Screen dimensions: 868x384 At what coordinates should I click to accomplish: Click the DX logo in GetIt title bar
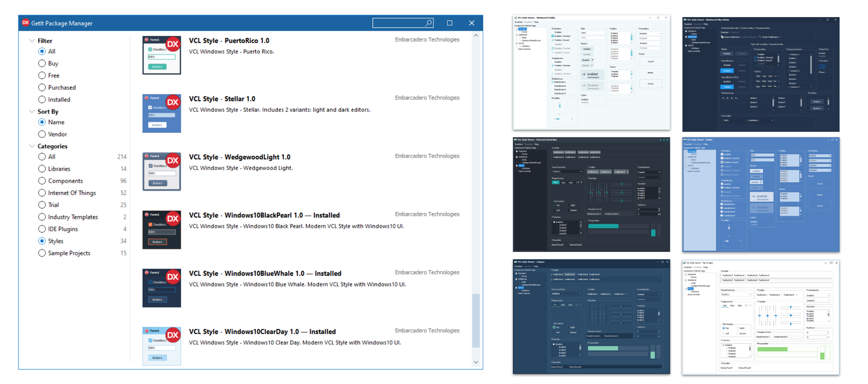26,23
